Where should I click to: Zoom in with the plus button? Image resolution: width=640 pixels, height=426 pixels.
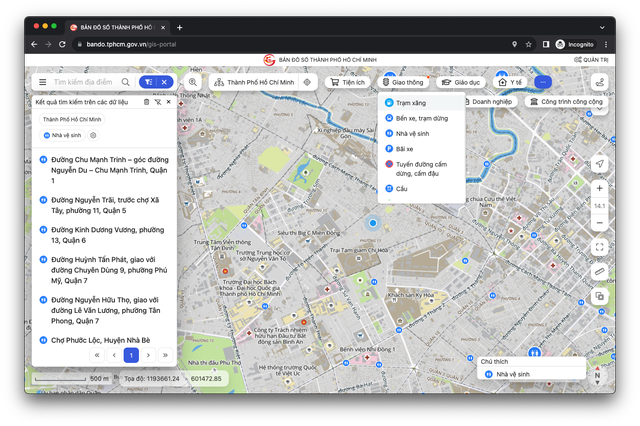(600, 189)
